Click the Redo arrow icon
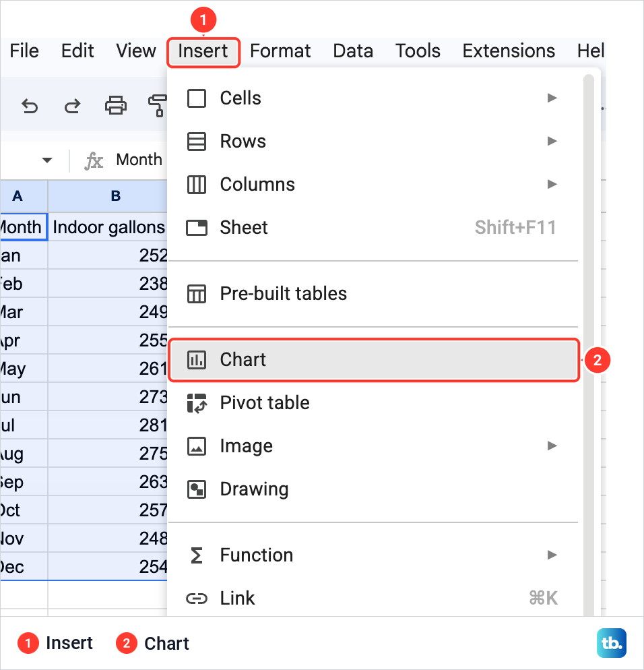Viewport: 644px width, 670px height. [72, 106]
